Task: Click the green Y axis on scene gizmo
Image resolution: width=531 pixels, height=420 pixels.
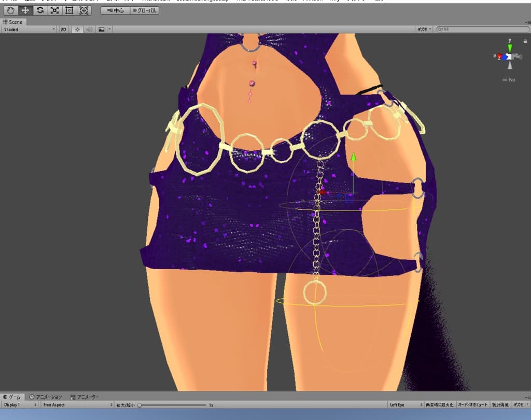Action: 510,47
